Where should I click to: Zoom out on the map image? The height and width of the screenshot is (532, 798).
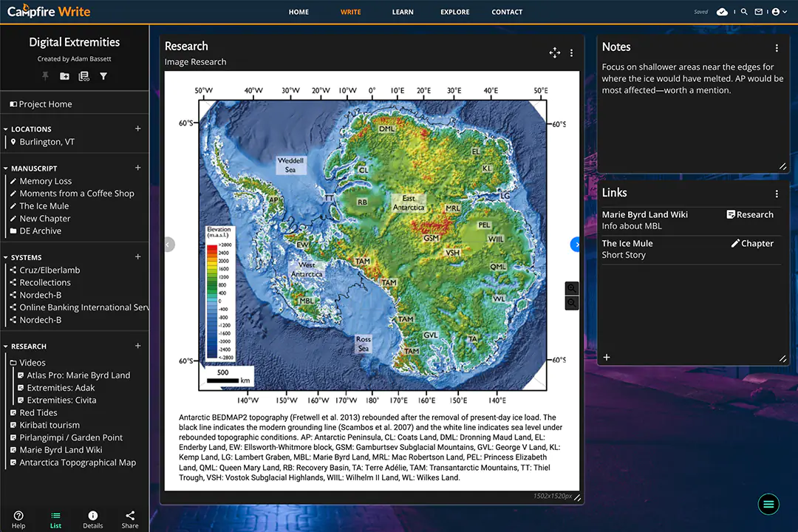(571, 303)
